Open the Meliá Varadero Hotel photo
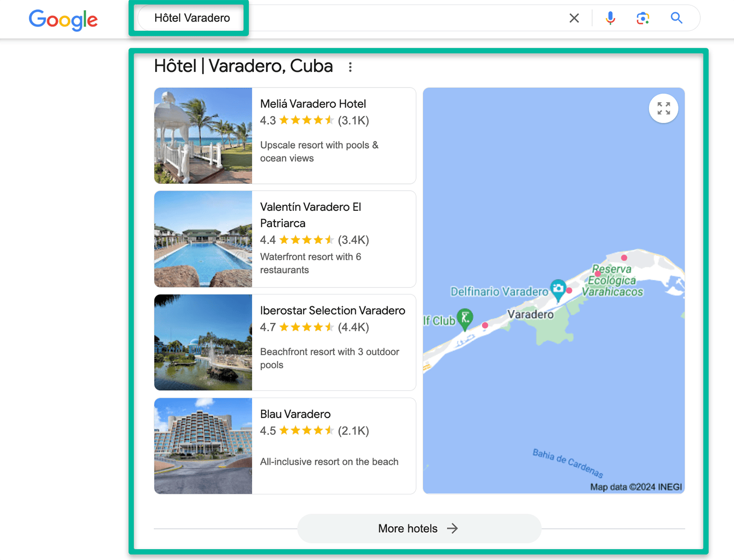Screen dimensions: 734x560 203,135
